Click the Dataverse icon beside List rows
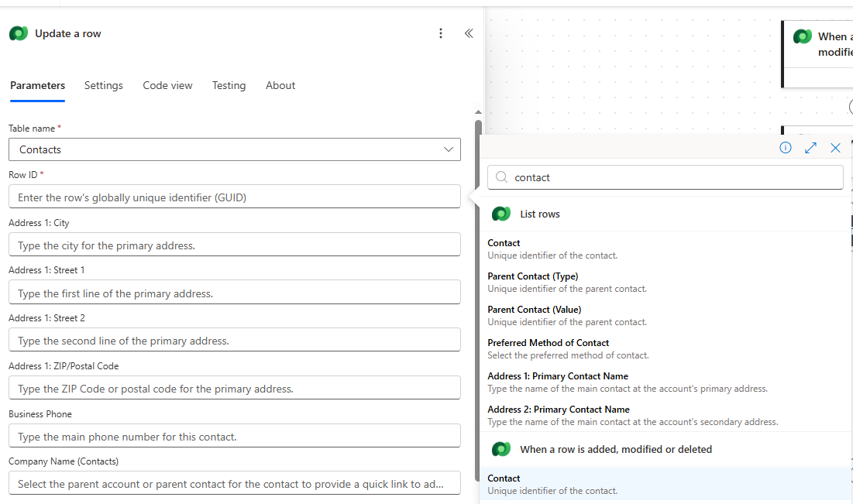The image size is (853, 504). point(500,214)
